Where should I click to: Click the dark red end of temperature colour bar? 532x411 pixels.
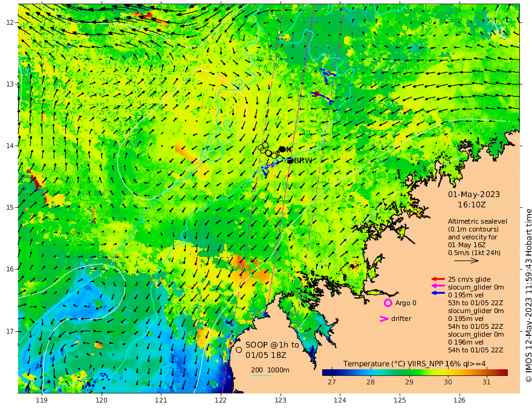click(504, 372)
